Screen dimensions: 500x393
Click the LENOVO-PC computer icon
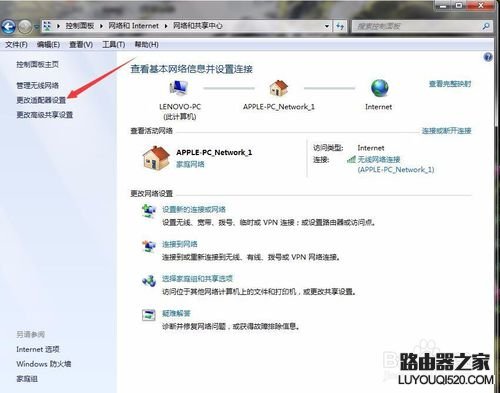[179, 88]
